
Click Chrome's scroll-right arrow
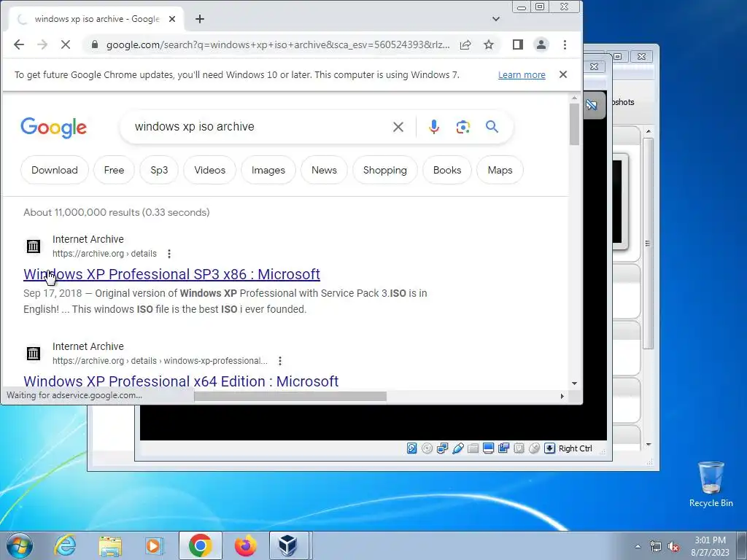[x=562, y=396]
